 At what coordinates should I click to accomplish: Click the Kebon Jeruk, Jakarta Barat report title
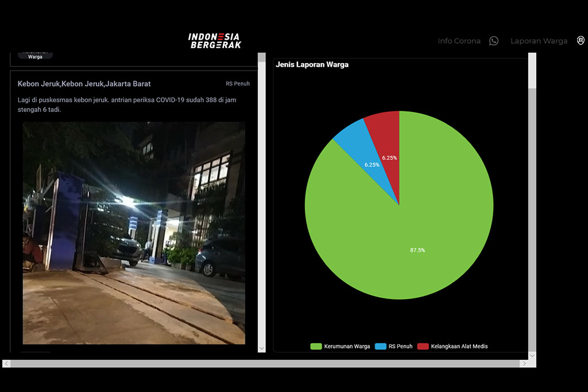(x=84, y=84)
